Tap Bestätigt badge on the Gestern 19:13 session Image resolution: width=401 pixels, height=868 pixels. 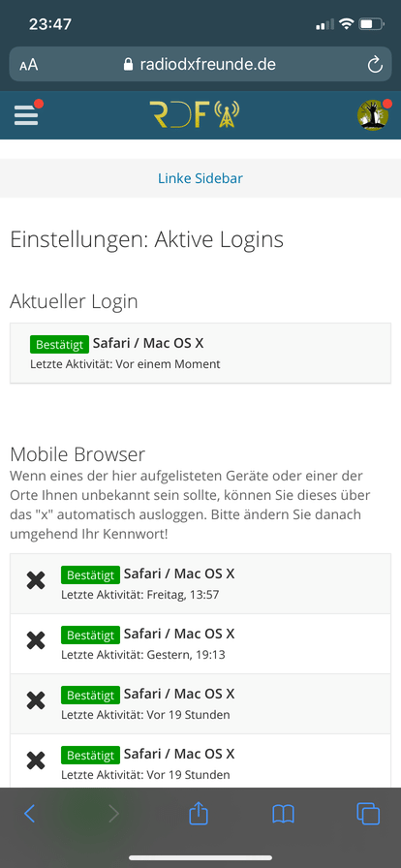pos(90,635)
